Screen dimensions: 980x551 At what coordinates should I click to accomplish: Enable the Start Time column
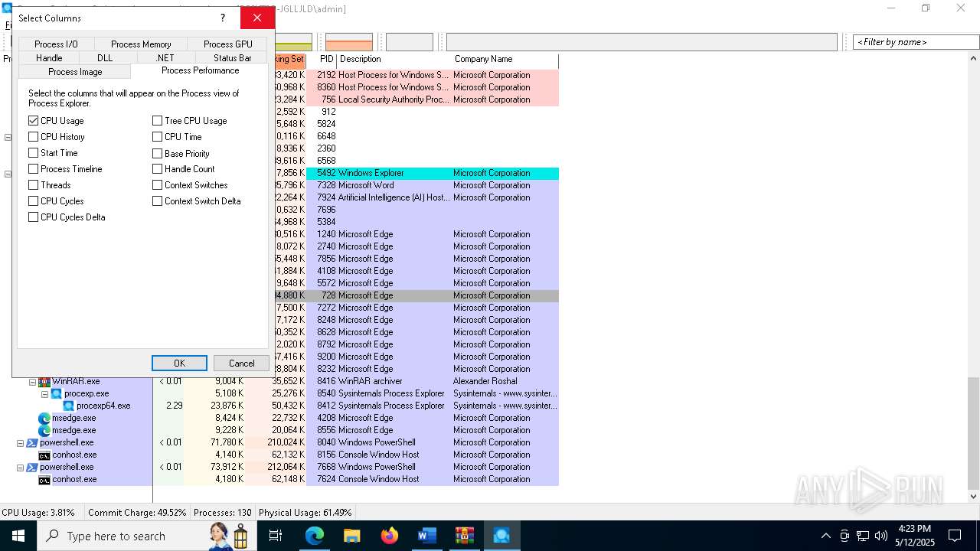tap(33, 153)
